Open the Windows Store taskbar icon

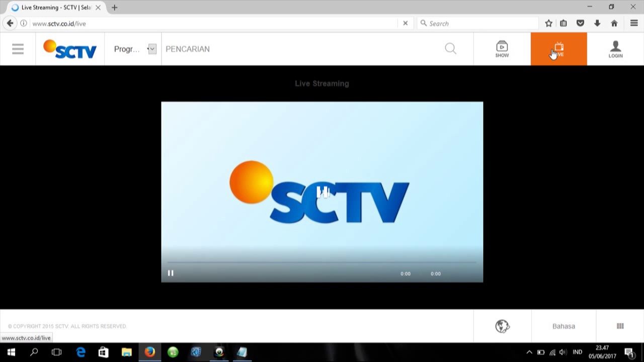click(103, 352)
